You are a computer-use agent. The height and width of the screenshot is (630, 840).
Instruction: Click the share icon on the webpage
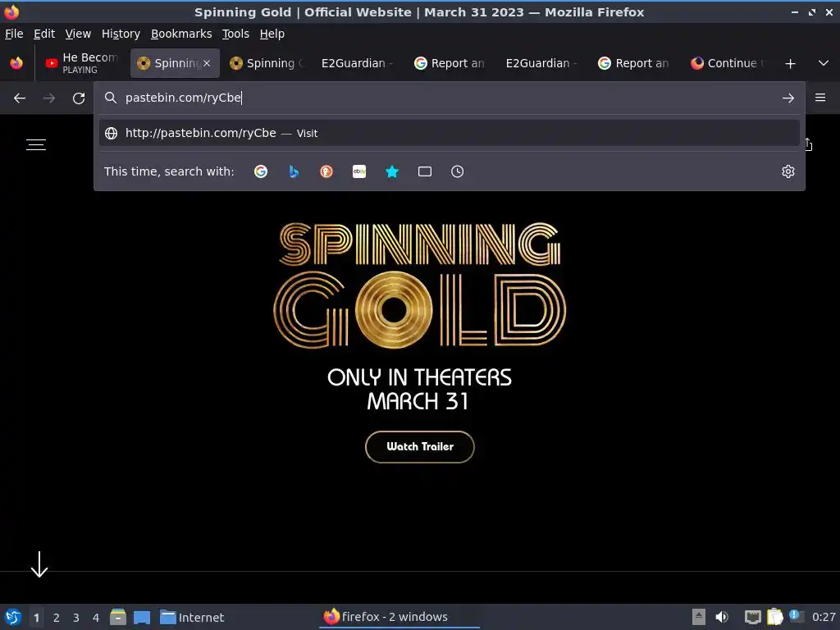click(x=809, y=144)
